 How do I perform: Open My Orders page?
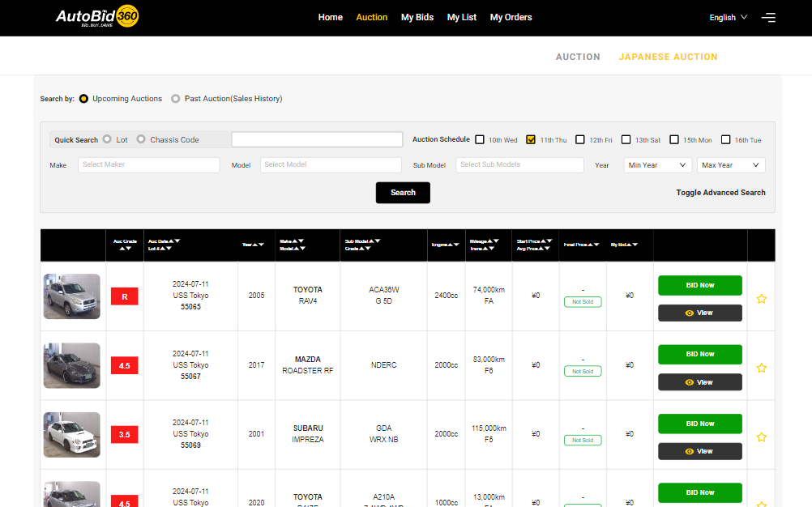(x=511, y=17)
